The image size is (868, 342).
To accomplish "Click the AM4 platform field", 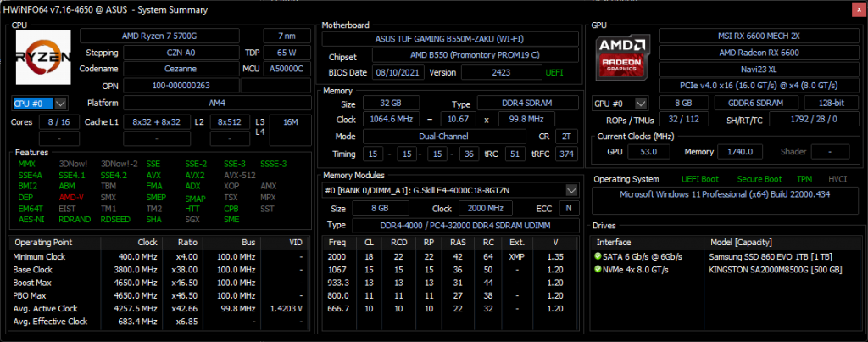I will tap(217, 103).
